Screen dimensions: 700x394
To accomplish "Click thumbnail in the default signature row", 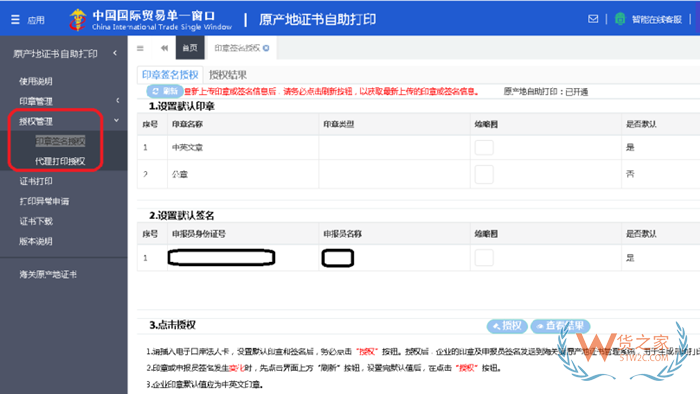I will pyautogui.click(x=484, y=257).
